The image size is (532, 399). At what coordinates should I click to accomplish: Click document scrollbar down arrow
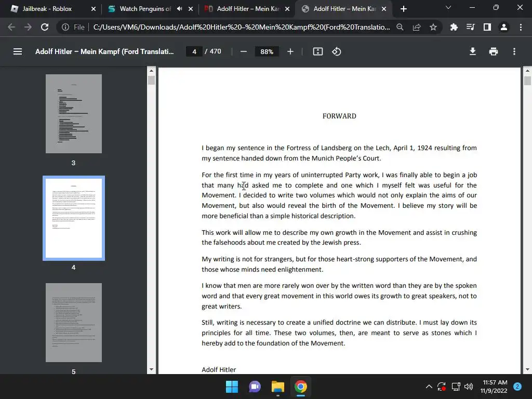[x=527, y=369]
